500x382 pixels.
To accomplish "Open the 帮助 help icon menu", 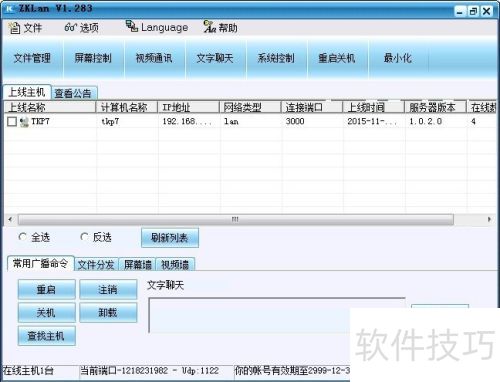I will click(210, 27).
